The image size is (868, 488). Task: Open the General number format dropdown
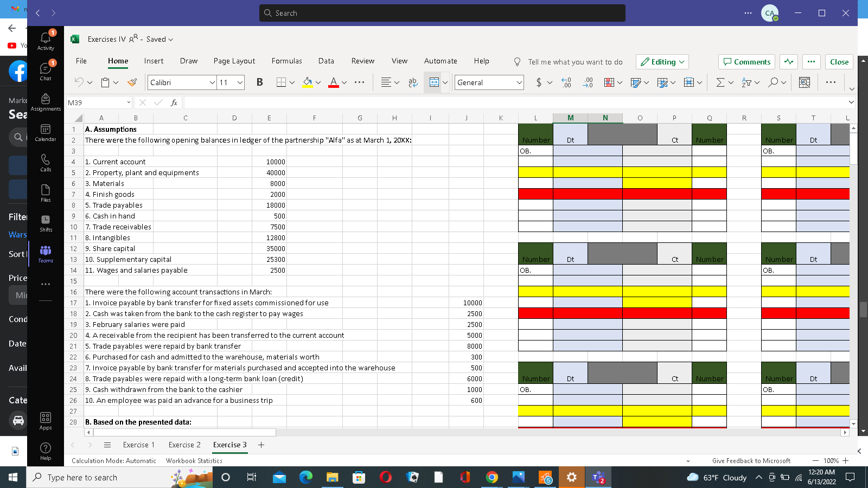tap(519, 82)
